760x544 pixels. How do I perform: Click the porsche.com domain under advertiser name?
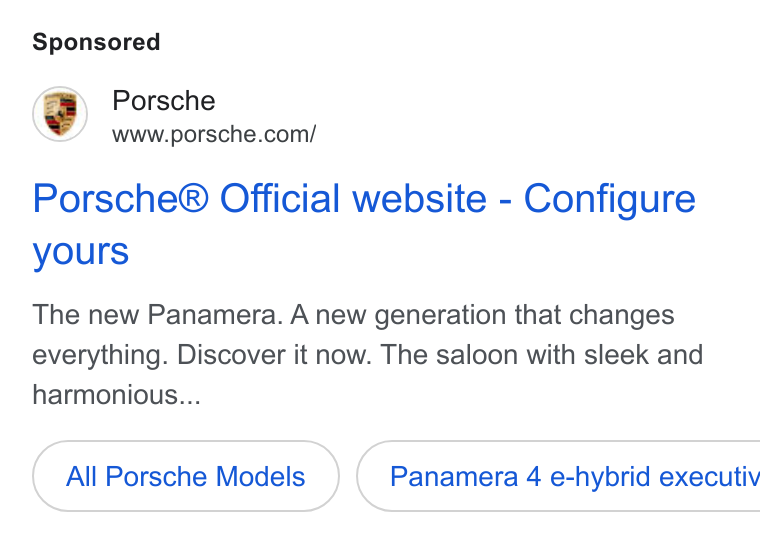tap(214, 134)
